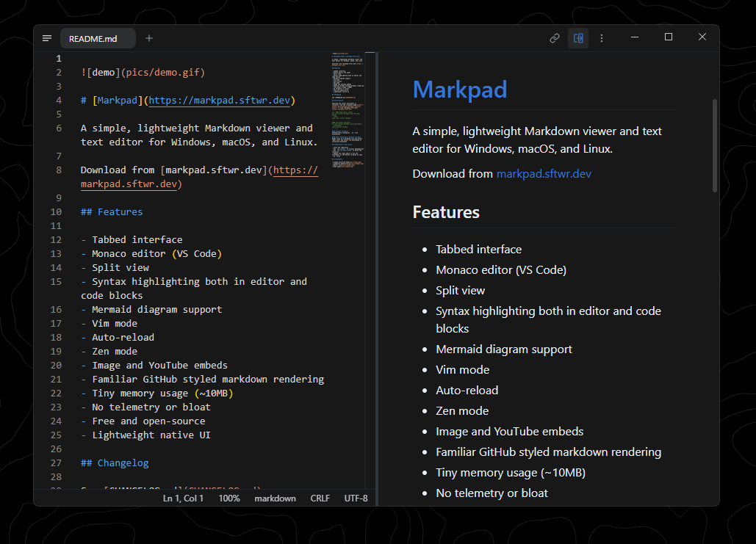Click the Ln 1, Col 1 status item
This screenshot has height=544, width=756.
tap(183, 498)
